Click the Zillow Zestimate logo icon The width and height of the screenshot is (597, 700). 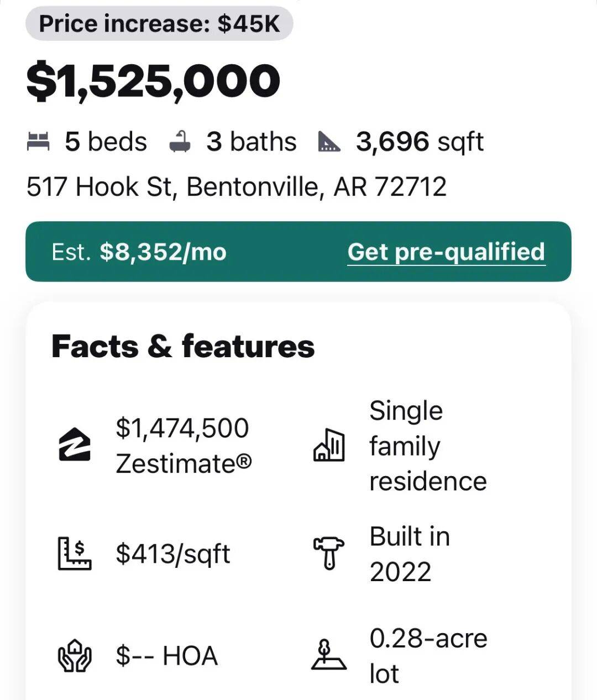[x=75, y=444]
